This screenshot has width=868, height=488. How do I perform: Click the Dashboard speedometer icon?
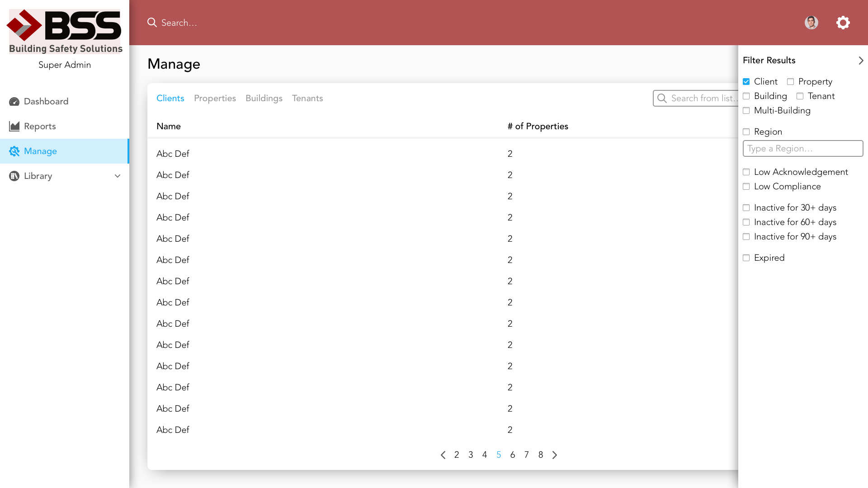pos(14,102)
